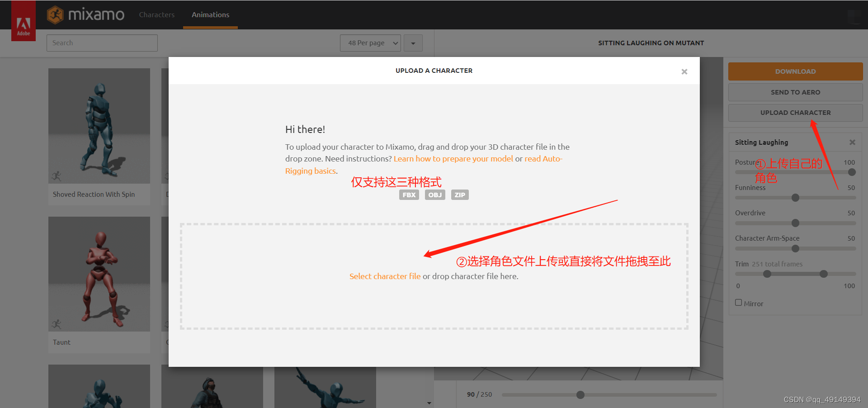Click the Sitting Laughing on Mutant title
This screenshot has height=408, width=868.
[651, 43]
